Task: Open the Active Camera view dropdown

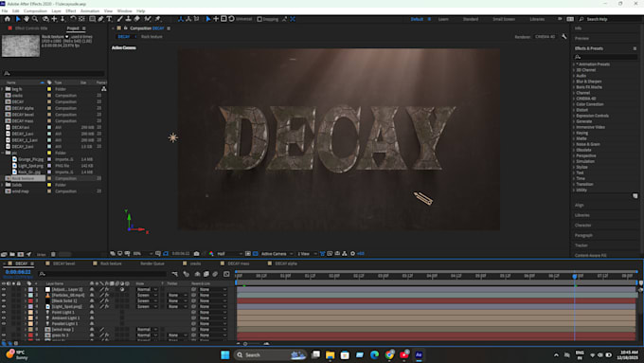Action: pyautogui.click(x=277, y=254)
